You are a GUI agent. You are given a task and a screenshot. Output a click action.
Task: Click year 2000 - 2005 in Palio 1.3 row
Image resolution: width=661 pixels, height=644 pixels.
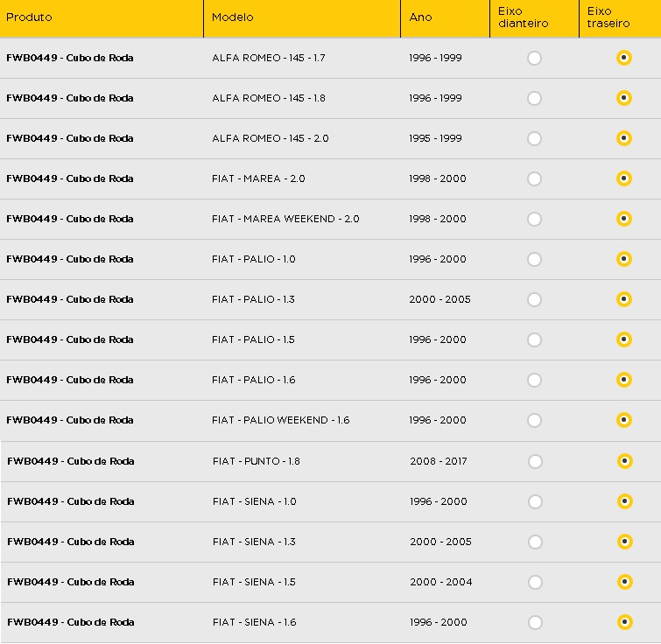pyautogui.click(x=439, y=299)
